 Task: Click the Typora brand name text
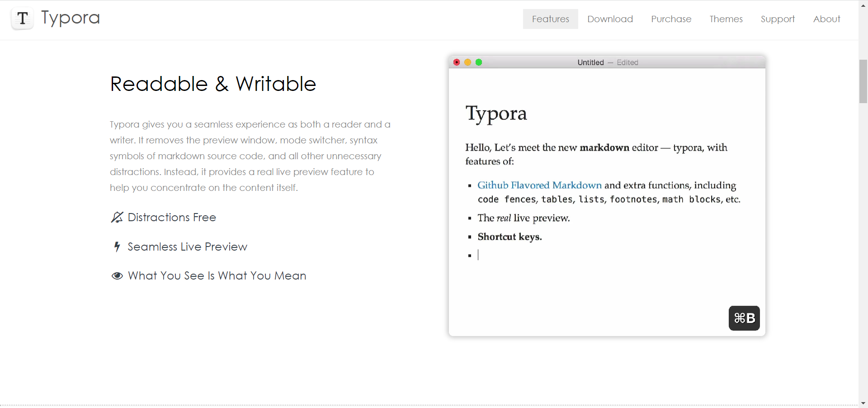[x=71, y=18]
